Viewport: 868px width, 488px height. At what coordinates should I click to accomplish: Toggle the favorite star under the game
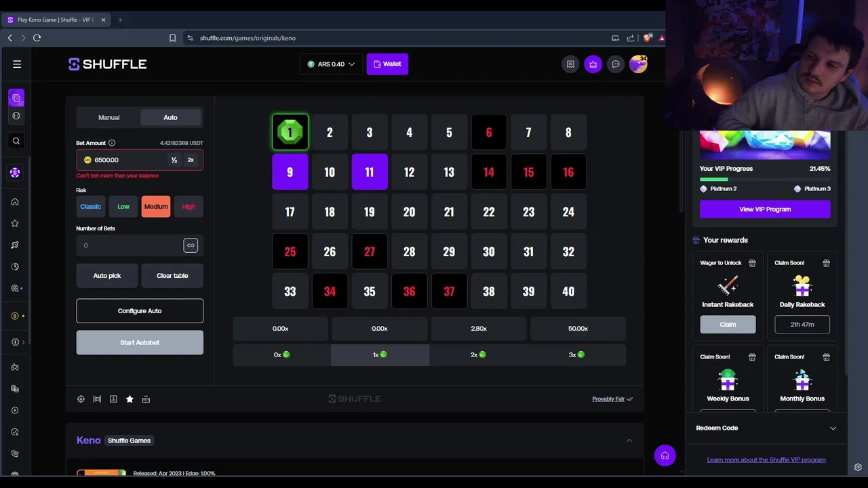click(130, 399)
